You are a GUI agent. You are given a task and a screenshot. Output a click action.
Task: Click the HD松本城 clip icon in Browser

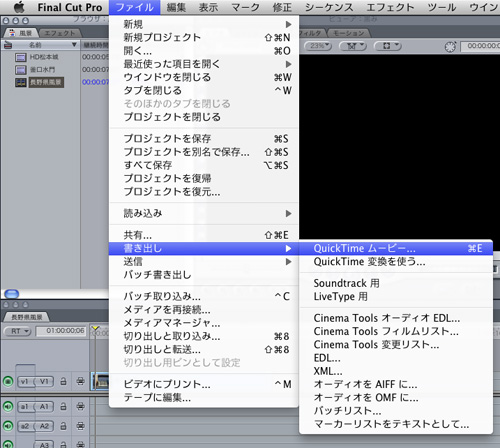pos(21,57)
